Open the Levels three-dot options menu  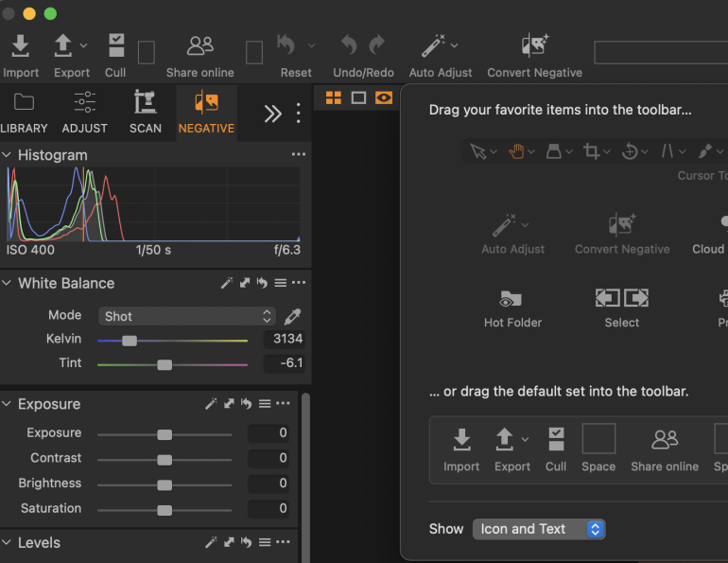(283, 541)
